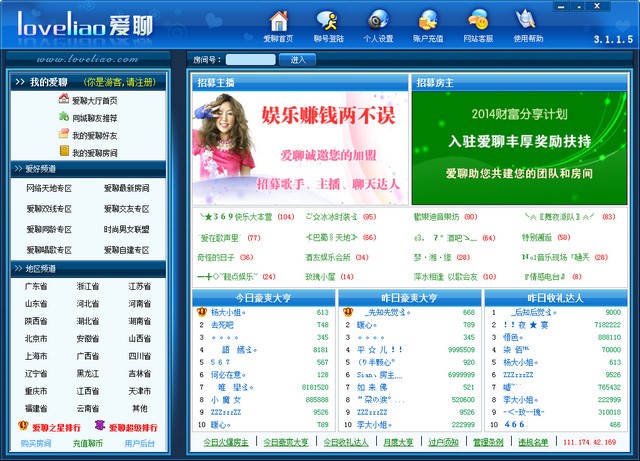This screenshot has width=640, height=461.
Task: Open 爱聊交友专区 channel
Action: (127, 209)
